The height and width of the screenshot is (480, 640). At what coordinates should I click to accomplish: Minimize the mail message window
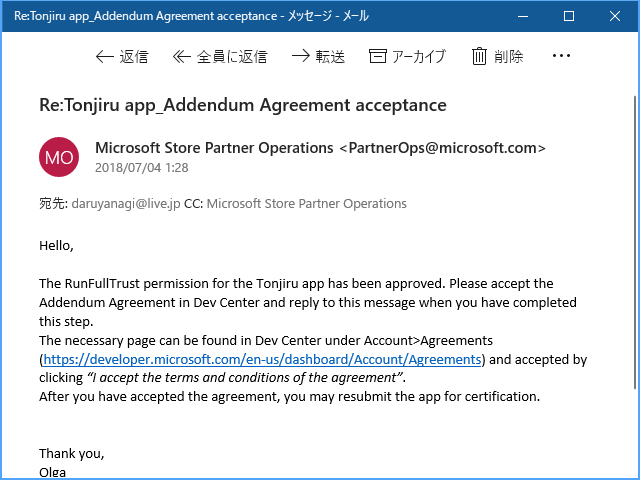523,16
